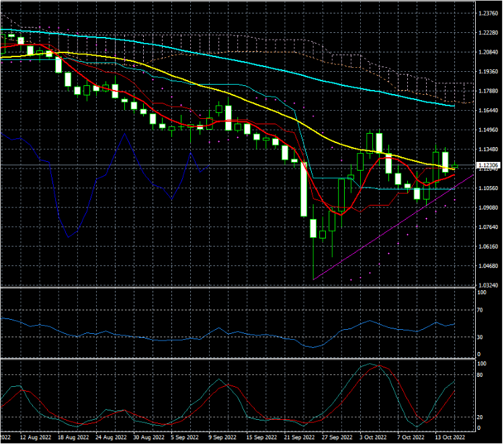Click the 1.23760 price axis label
Viewport: 504px width, 444px height.
click(488, 13)
